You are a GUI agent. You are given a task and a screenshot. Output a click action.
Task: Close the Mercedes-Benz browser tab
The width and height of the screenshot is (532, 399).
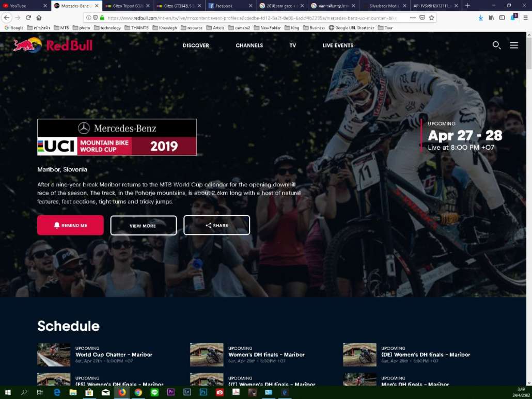97,6
